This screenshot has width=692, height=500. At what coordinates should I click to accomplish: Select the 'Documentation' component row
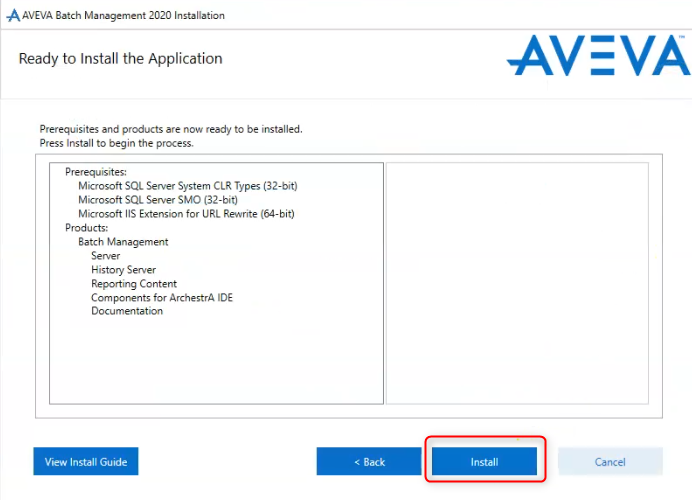[x=127, y=311]
